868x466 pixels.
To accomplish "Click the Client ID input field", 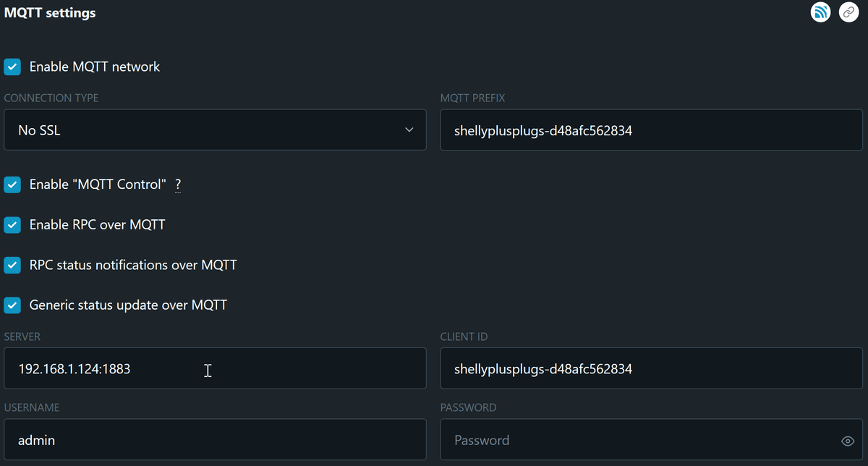I will (651, 369).
